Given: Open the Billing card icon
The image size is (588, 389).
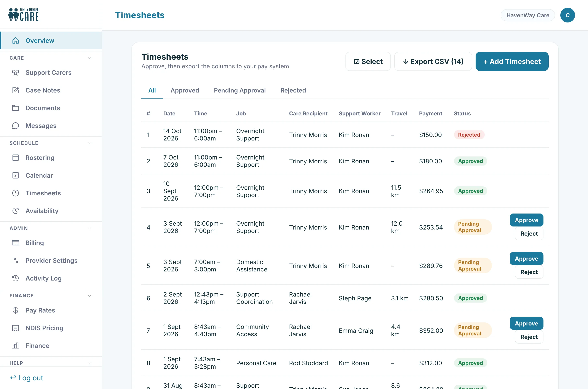Looking at the screenshot, I should coord(16,243).
